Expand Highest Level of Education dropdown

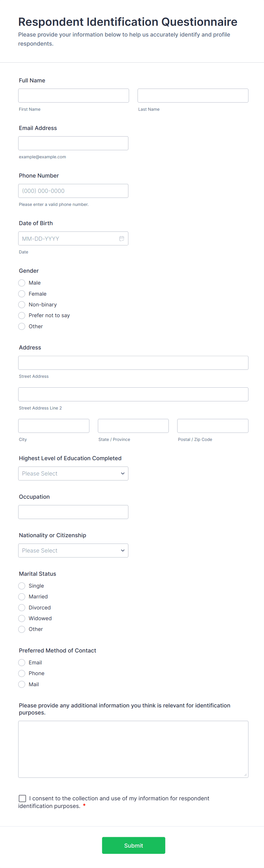(x=73, y=474)
